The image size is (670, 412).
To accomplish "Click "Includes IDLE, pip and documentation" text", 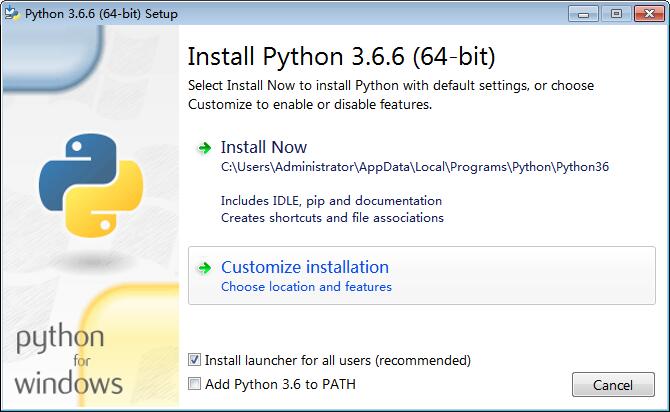I will (331, 200).
